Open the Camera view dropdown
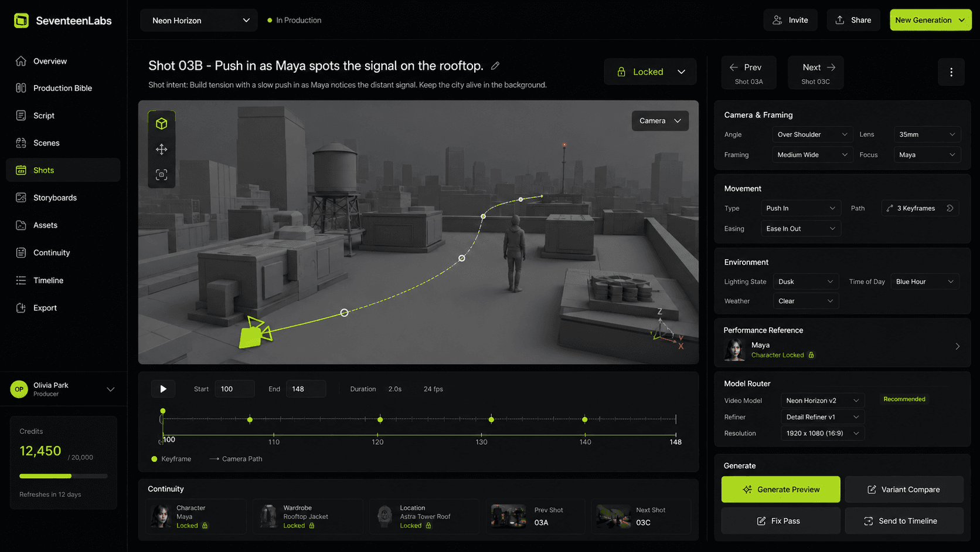 [x=660, y=121]
